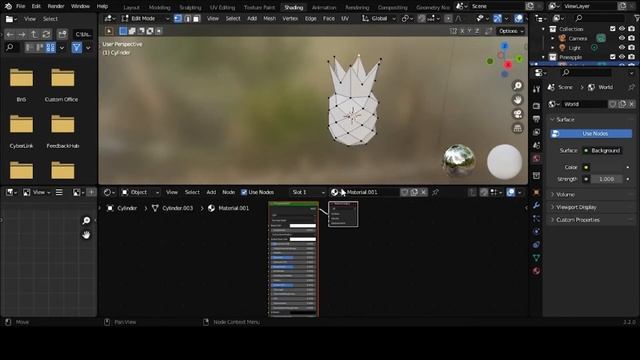The height and width of the screenshot is (360, 640).
Task: Go to parent directory in file browser
Action: pyautogui.click(x=34, y=34)
